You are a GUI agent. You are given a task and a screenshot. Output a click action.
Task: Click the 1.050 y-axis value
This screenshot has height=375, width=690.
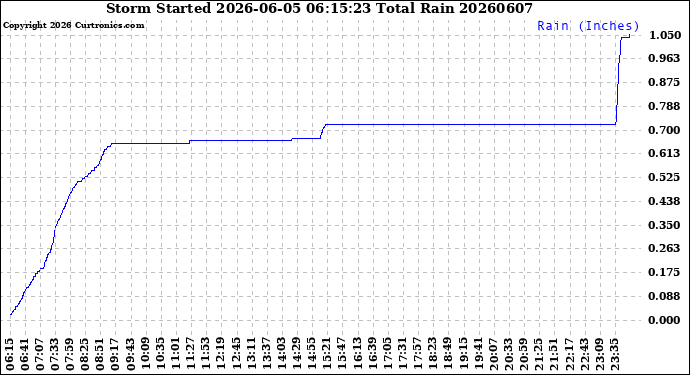coord(665,35)
